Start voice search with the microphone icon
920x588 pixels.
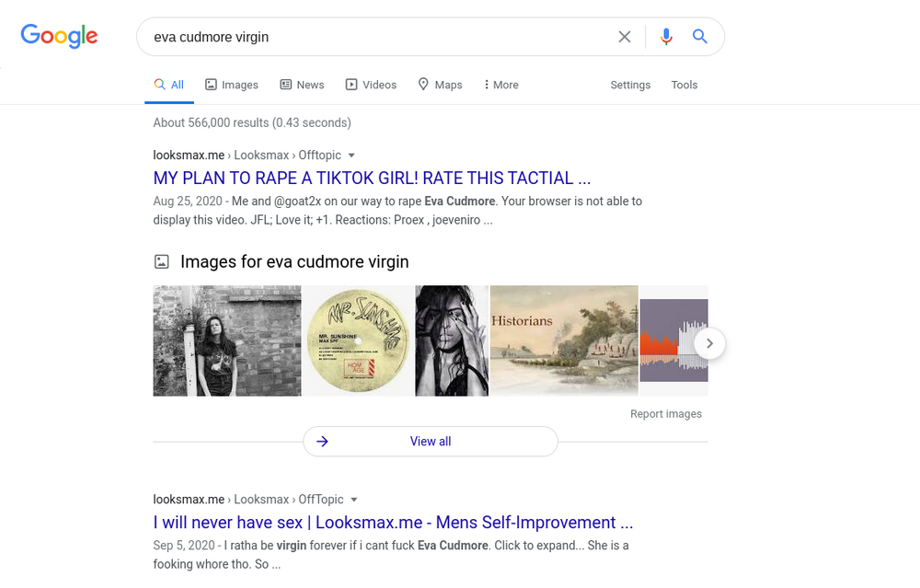(x=666, y=37)
